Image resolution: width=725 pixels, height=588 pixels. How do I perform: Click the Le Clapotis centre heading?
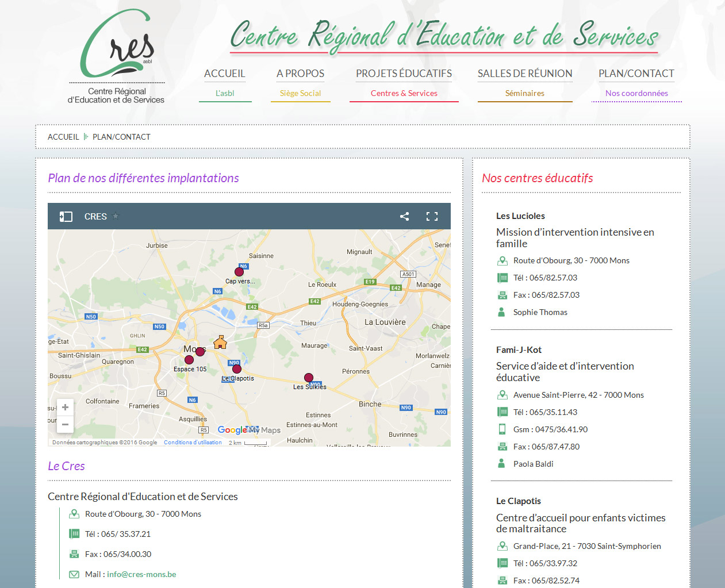[519, 501]
